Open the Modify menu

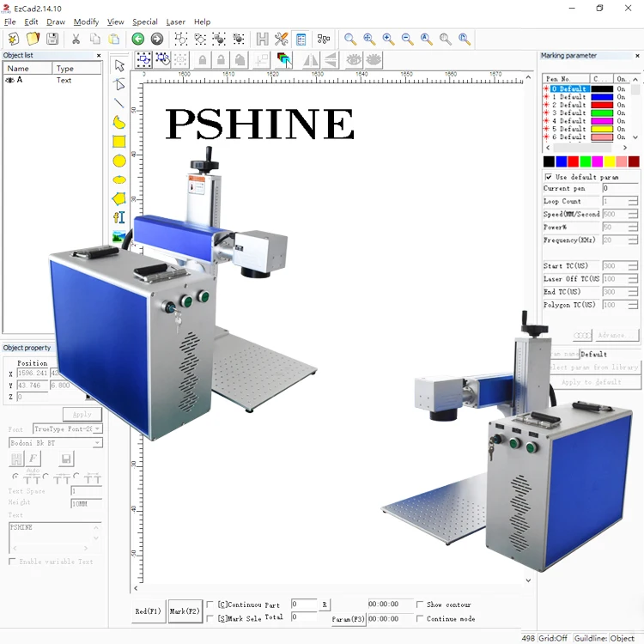tap(86, 21)
